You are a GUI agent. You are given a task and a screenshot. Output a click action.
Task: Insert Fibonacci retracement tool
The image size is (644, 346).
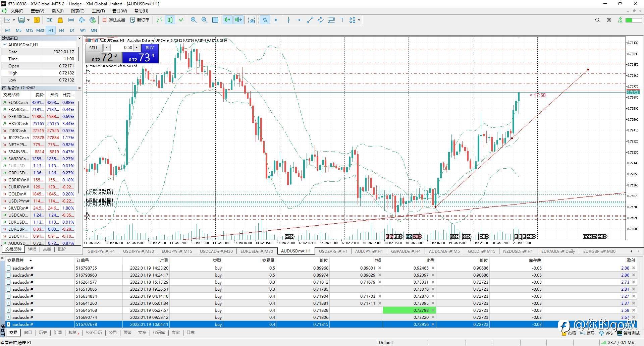click(331, 20)
